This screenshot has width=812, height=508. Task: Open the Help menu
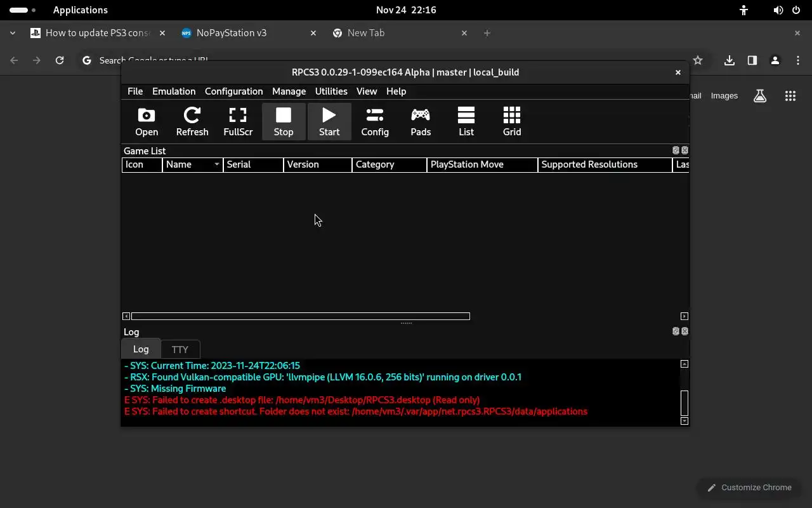(x=396, y=91)
